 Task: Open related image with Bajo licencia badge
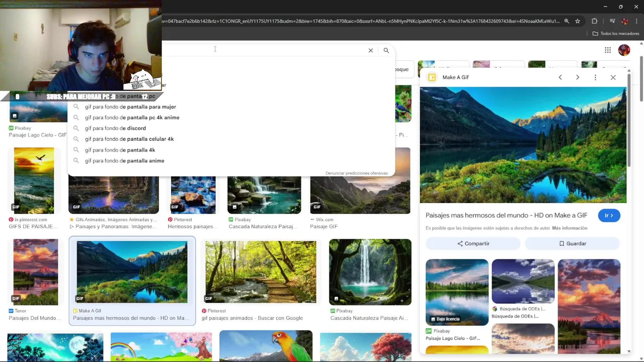coord(457,292)
